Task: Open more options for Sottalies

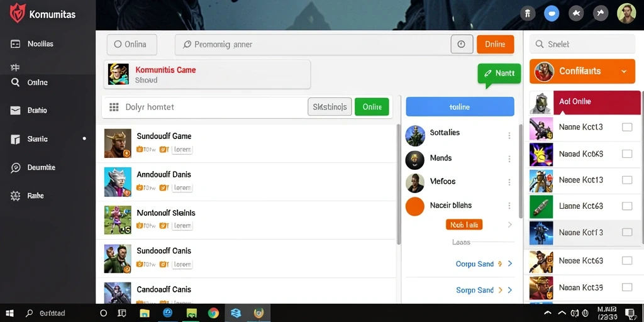Action: coord(509,136)
